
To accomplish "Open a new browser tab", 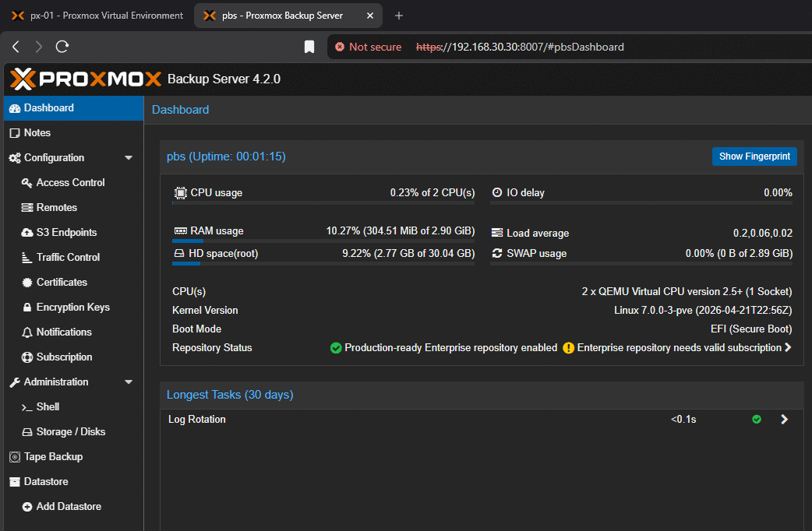I will pyautogui.click(x=398, y=16).
